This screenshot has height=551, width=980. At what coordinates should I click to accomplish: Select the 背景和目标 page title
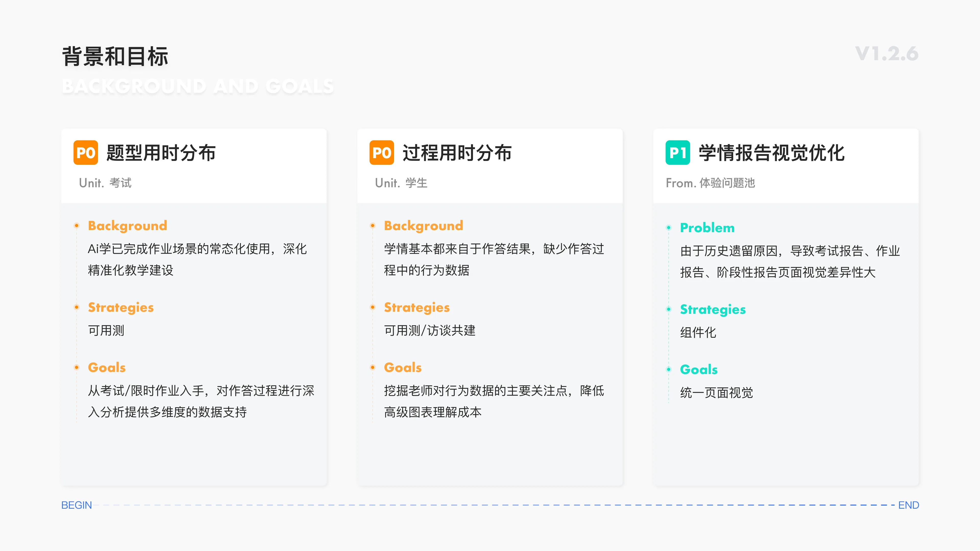tap(115, 57)
